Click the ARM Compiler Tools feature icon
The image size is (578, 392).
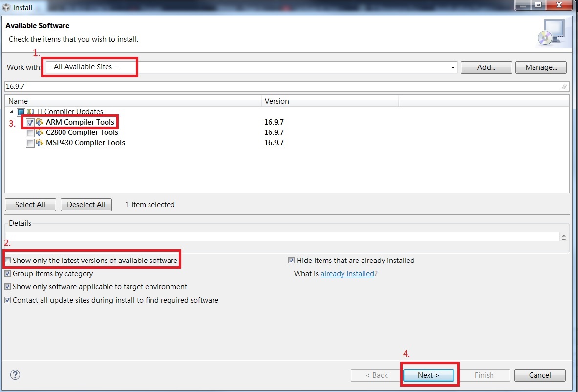point(40,122)
